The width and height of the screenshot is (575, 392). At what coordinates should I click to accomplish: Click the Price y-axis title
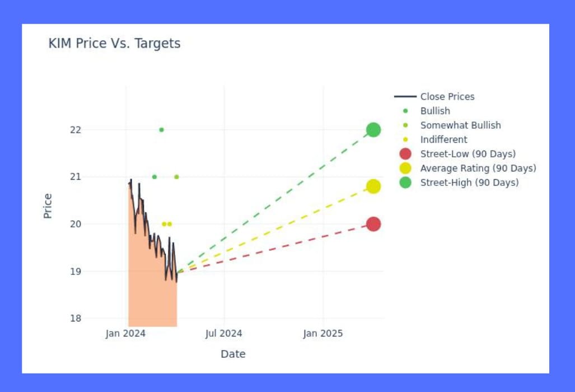click(48, 206)
